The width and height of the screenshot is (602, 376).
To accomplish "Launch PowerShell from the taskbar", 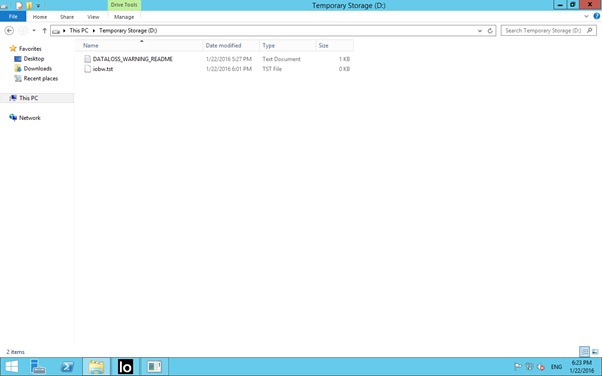I will [67, 367].
